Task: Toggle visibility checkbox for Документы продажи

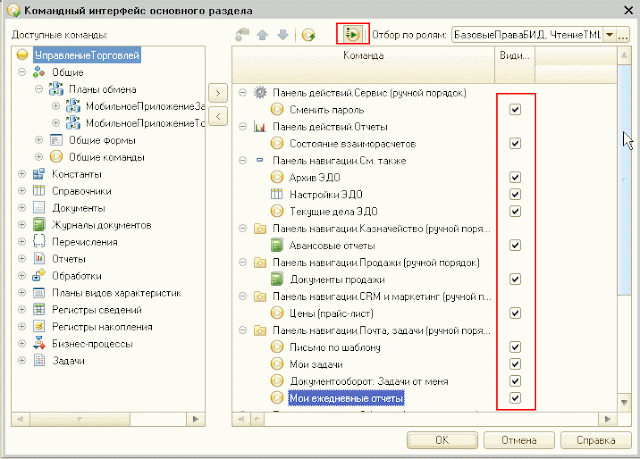Action: coord(515,279)
